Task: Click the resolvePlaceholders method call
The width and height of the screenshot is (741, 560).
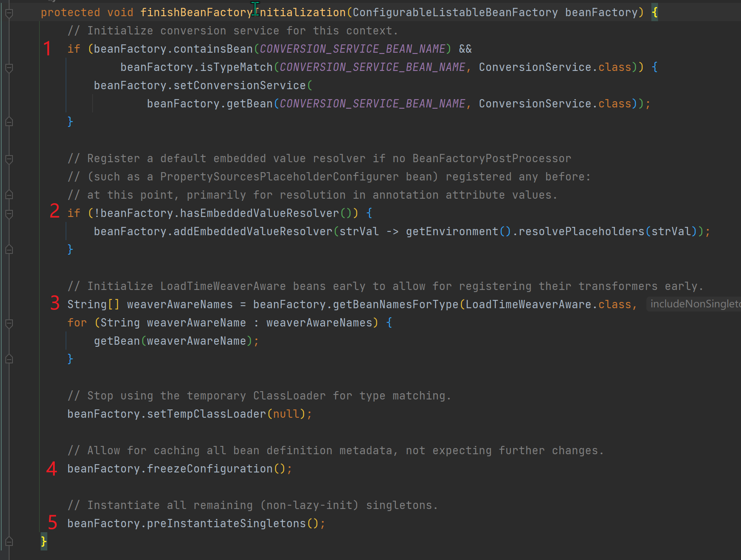Action: pyautogui.click(x=581, y=231)
